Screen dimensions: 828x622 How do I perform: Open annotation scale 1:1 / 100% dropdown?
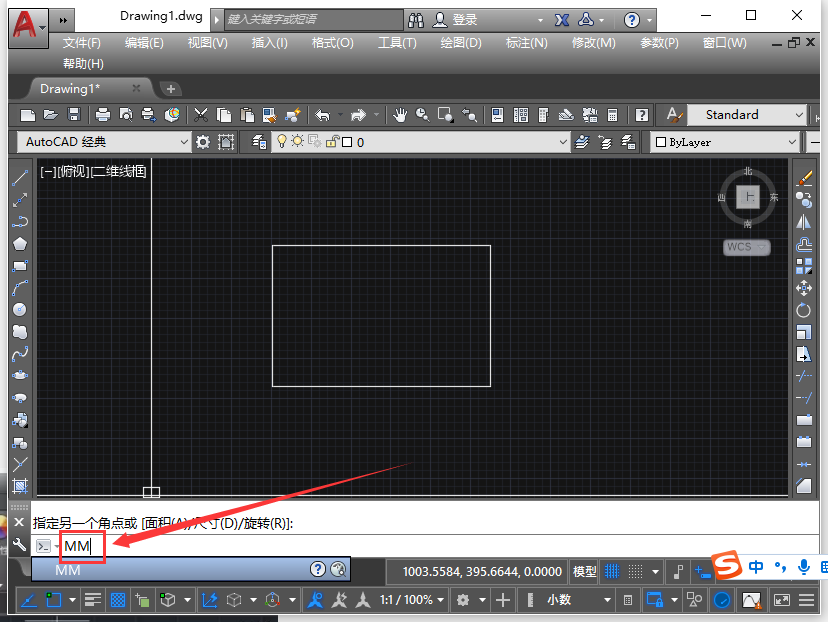412,600
